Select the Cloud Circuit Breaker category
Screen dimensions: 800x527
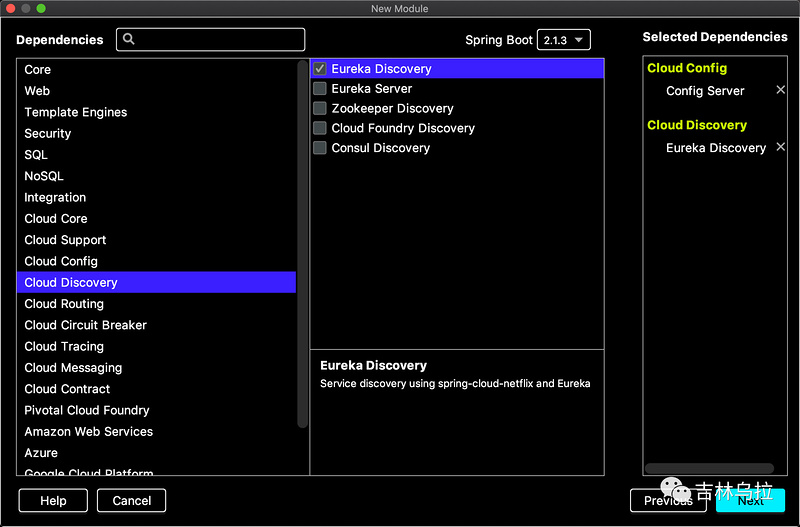pyautogui.click(x=156, y=325)
